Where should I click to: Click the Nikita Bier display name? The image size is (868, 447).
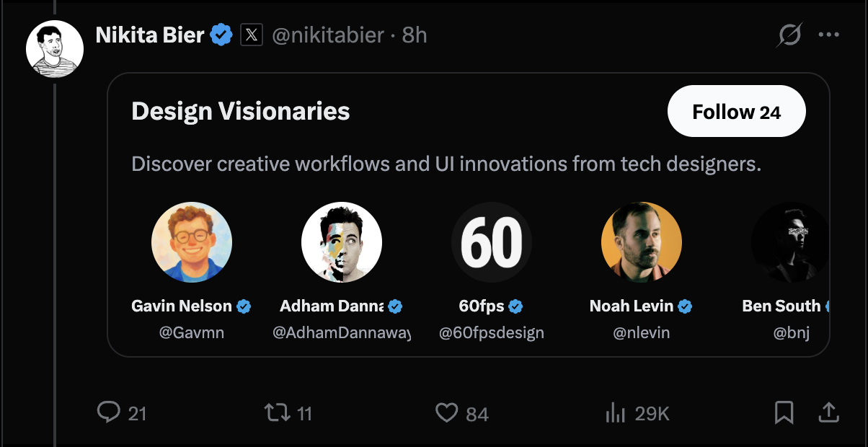click(150, 35)
